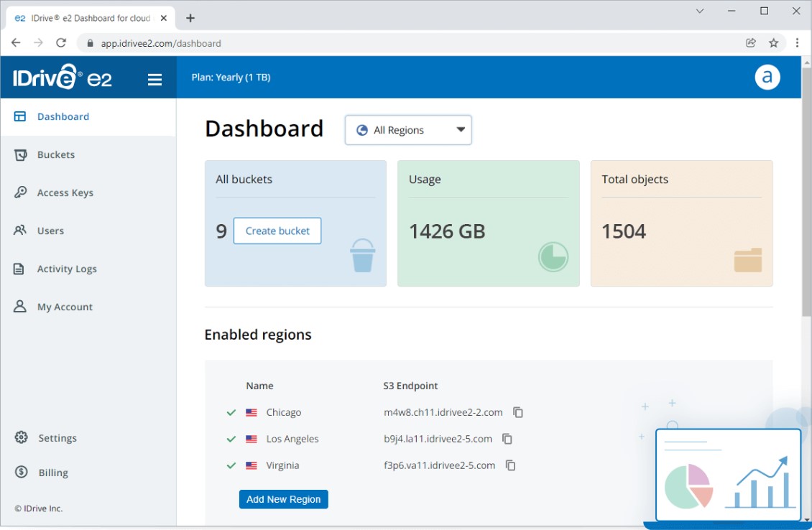Open the All Regions dropdown

(408, 130)
